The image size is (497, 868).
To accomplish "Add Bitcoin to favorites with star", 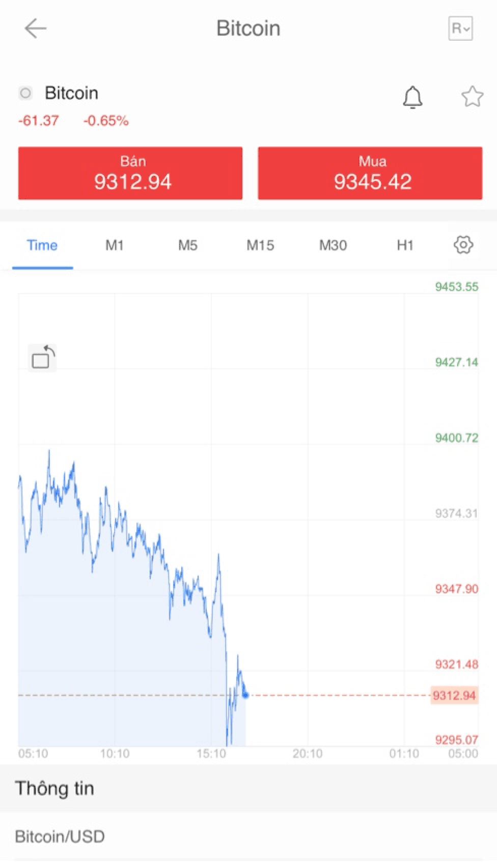I will (472, 96).
